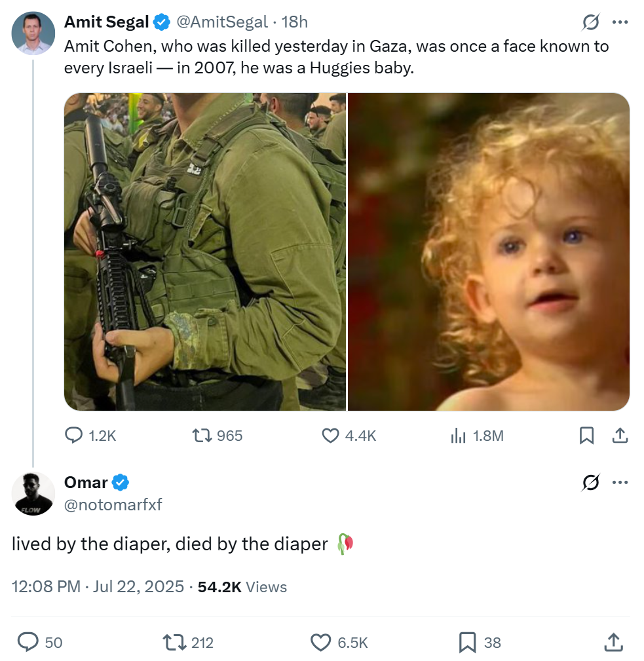View analytics showing 1.8M views

477,436
